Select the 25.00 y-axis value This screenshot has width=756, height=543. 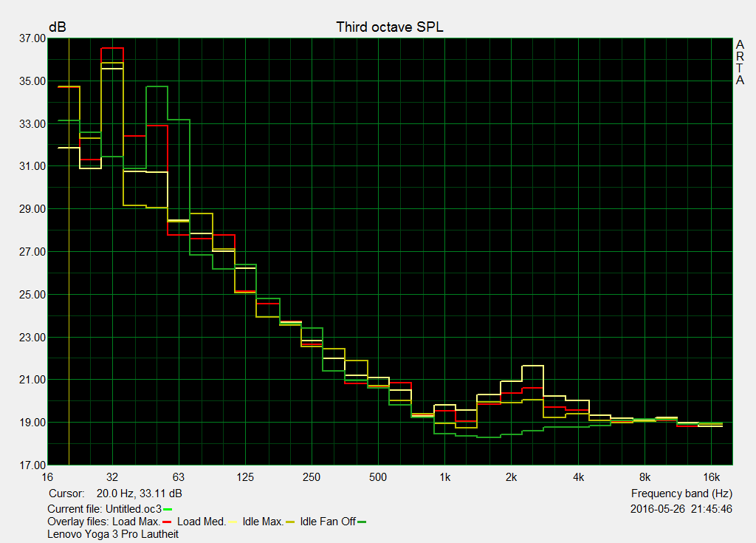tap(32, 295)
